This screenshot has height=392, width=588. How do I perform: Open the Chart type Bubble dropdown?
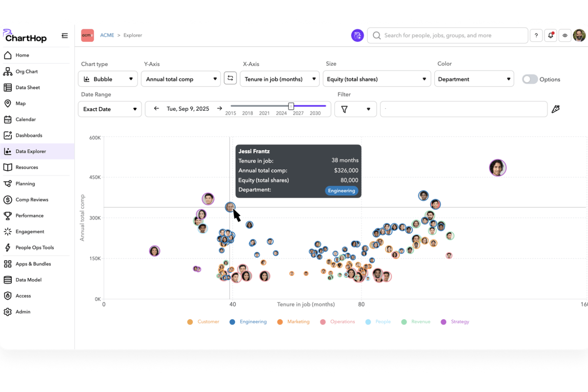point(108,79)
